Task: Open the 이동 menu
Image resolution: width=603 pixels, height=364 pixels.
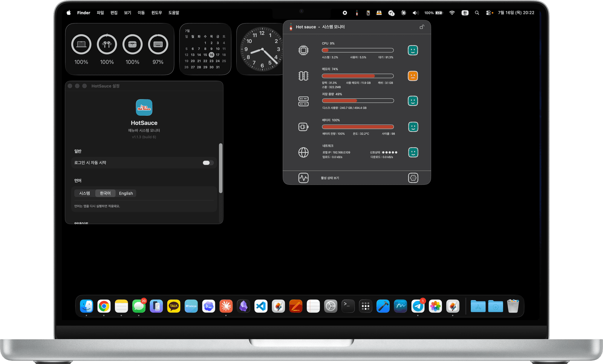Action: pyautogui.click(x=141, y=13)
